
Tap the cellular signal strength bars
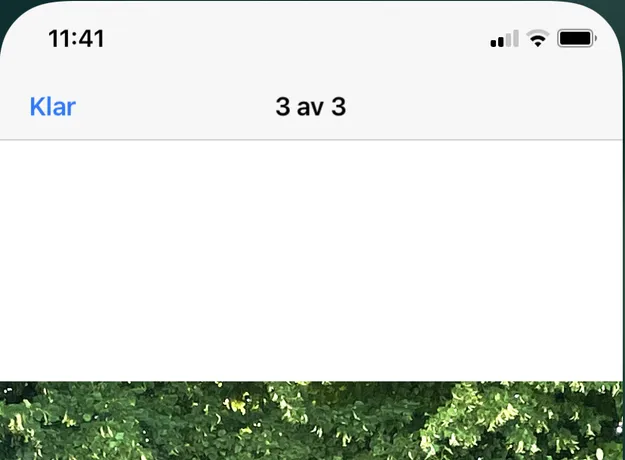[x=504, y=38]
